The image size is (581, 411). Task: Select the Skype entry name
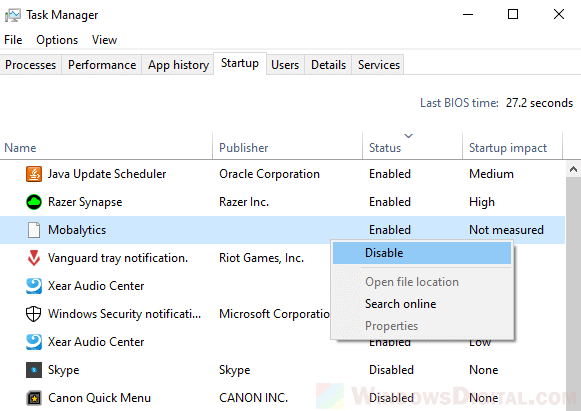pos(63,370)
